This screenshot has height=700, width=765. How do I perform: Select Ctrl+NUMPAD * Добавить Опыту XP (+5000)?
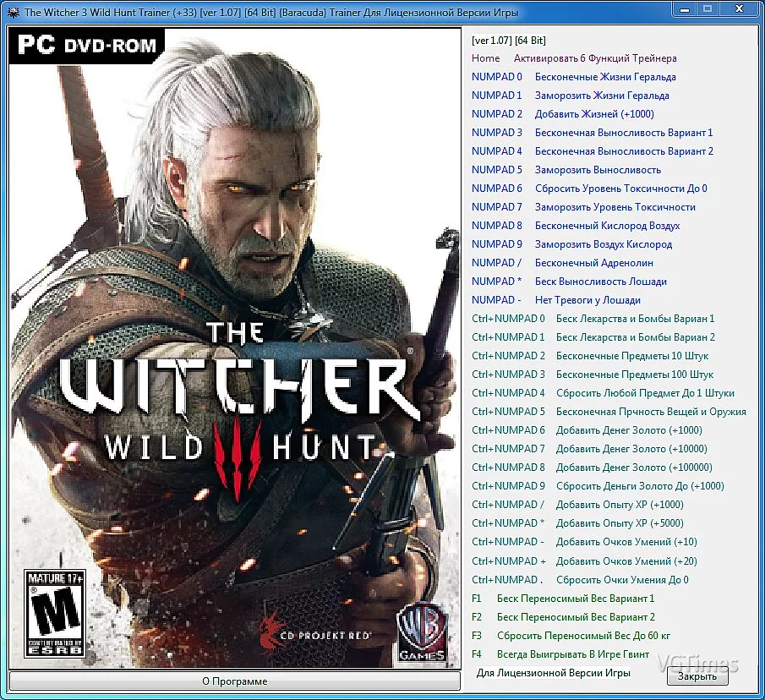[577, 523]
